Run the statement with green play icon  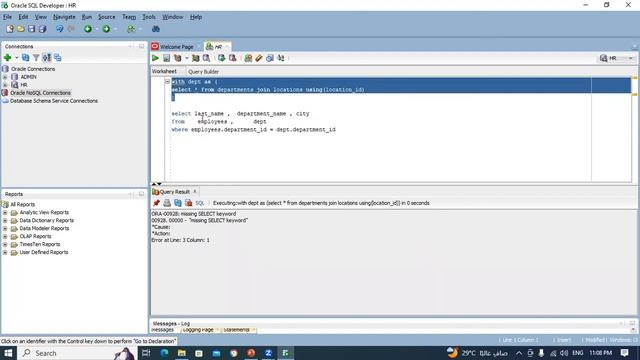(156, 58)
